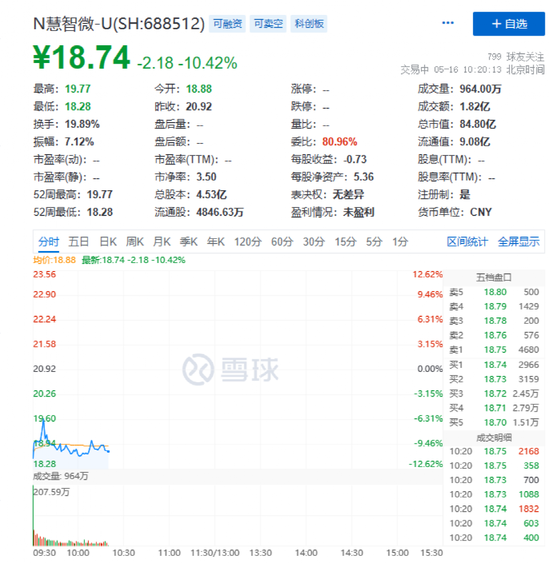Image resolution: width=550 pixels, height=565 pixels.
Task: Switch to the 周K chart tab
Action: (135, 241)
